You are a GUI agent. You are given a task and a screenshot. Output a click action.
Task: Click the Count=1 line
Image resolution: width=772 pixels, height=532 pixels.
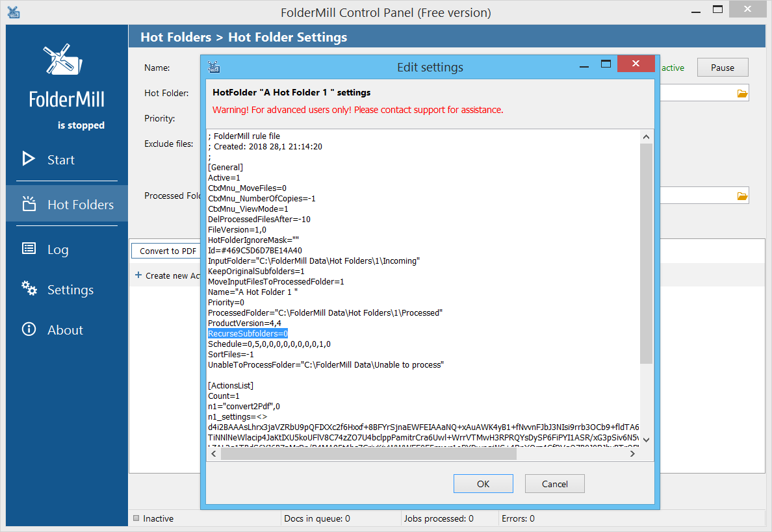click(224, 396)
